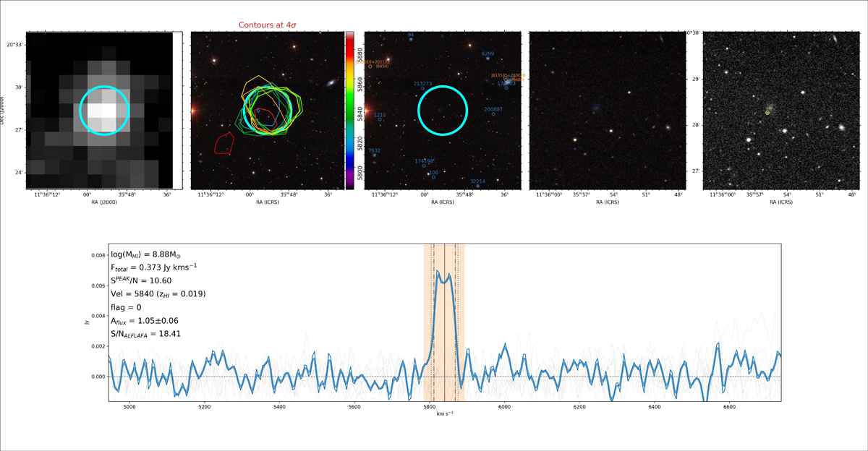
Task: Click the yellow circle marker in the grayscale optical image
Action: 767,113
